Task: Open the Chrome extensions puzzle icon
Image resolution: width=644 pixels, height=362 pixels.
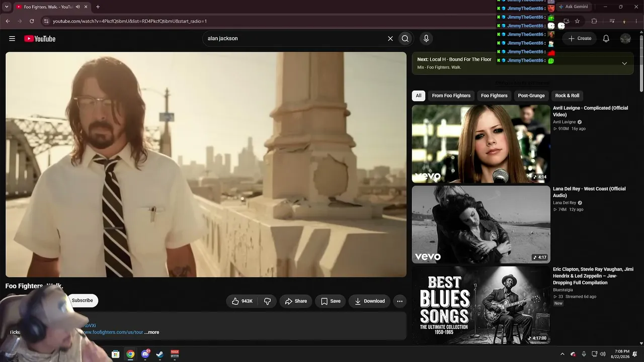Action: point(594,21)
